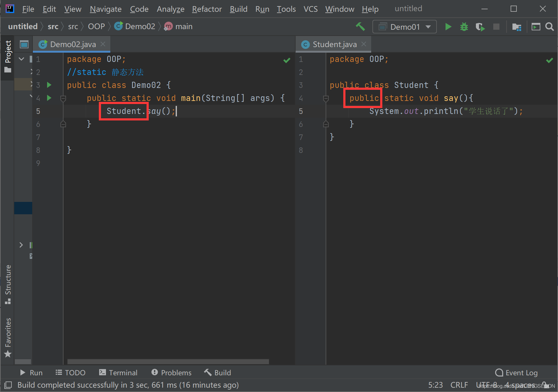Open the File menu
Viewport: 558px width, 392px height.
[x=28, y=9]
